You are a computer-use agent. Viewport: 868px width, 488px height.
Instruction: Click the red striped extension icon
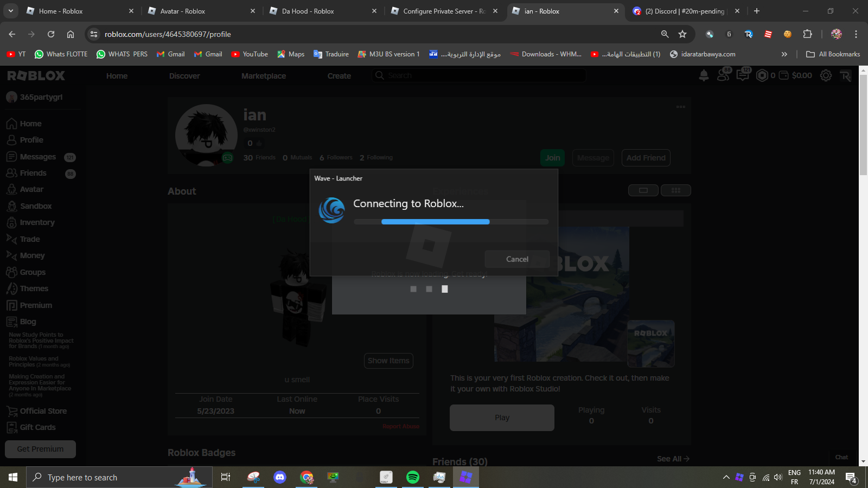pyautogui.click(x=768, y=34)
